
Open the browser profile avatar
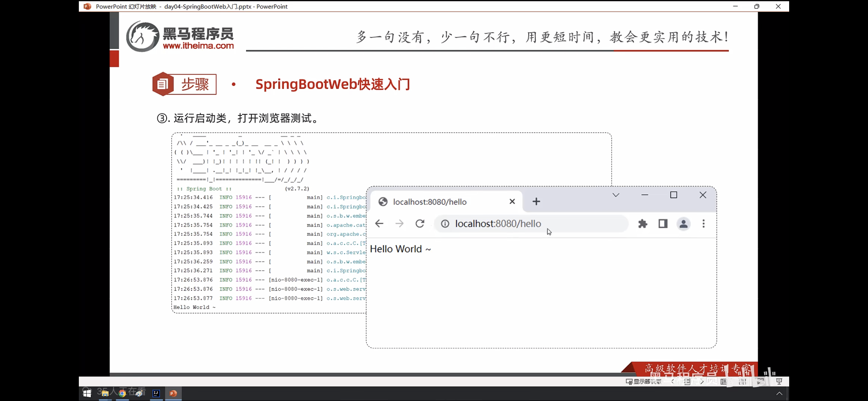point(683,223)
